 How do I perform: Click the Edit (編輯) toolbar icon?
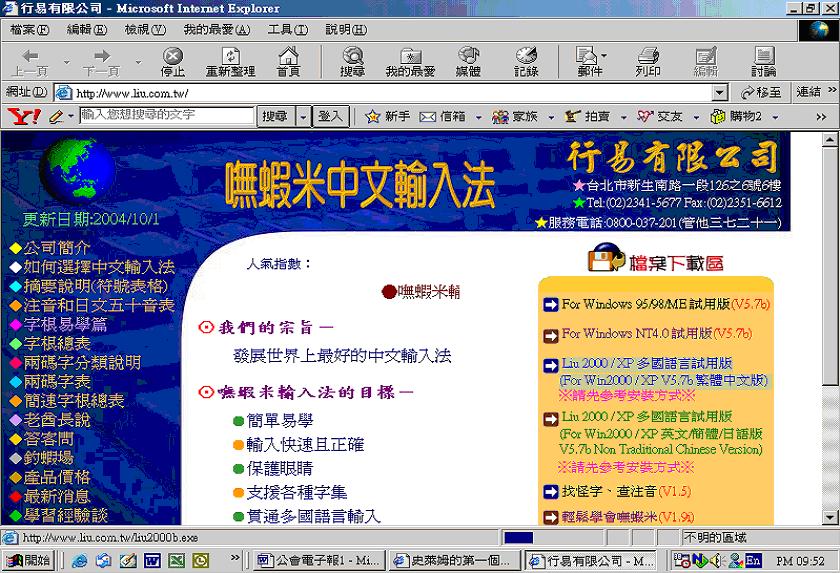706,62
